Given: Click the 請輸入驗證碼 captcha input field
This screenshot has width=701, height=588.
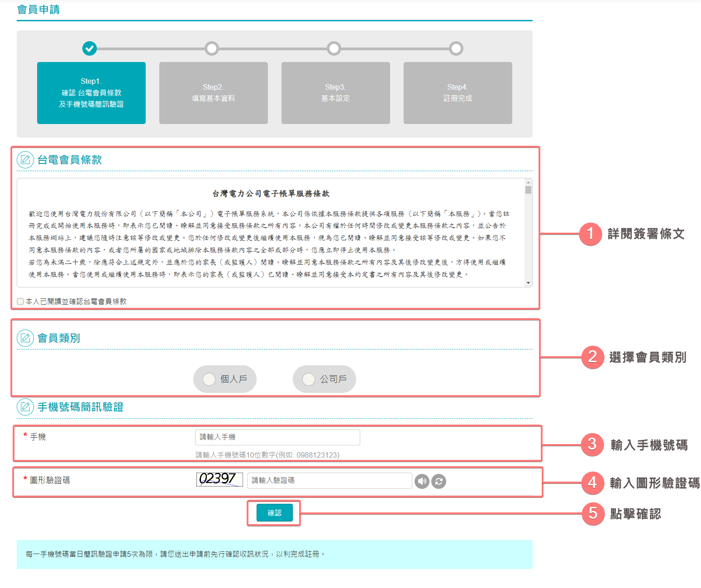Looking at the screenshot, I should 329,481.
